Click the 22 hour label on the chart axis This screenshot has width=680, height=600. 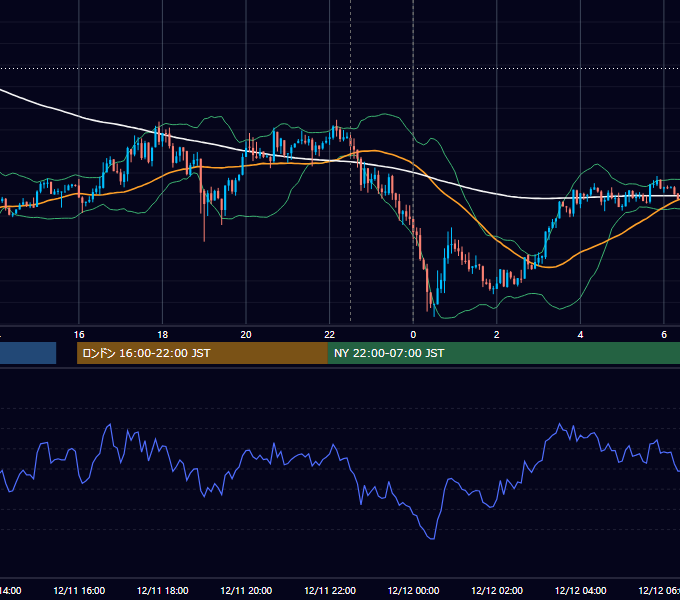coord(330,335)
